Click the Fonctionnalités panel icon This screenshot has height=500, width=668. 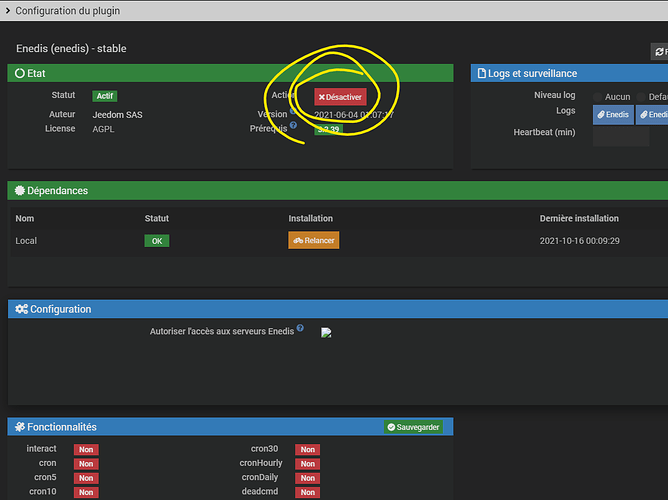pyautogui.click(x=20, y=427)
